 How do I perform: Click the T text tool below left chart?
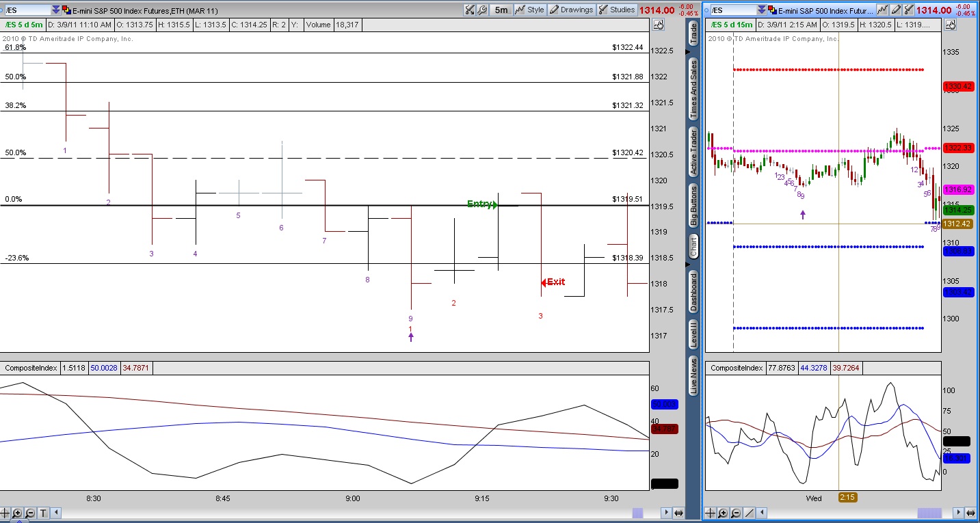(x=43, y=512)
